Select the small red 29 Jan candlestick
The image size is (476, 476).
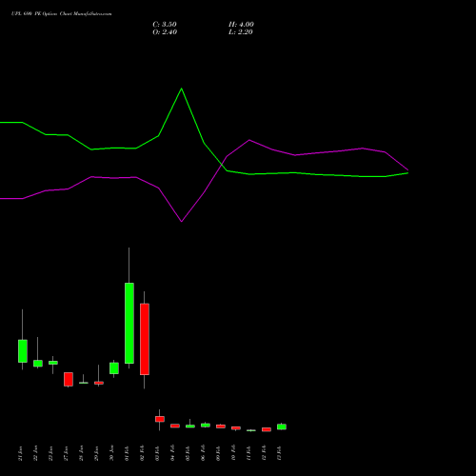coord(99,383)
